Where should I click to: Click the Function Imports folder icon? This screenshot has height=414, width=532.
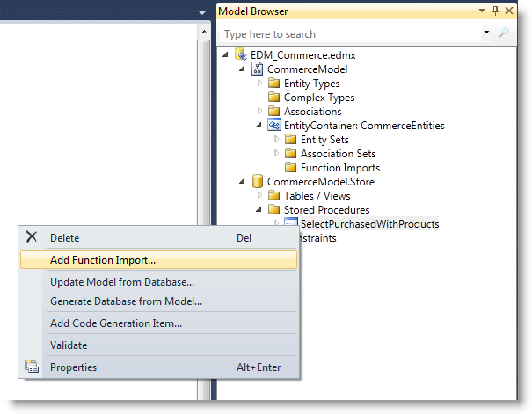pos(291,168)
